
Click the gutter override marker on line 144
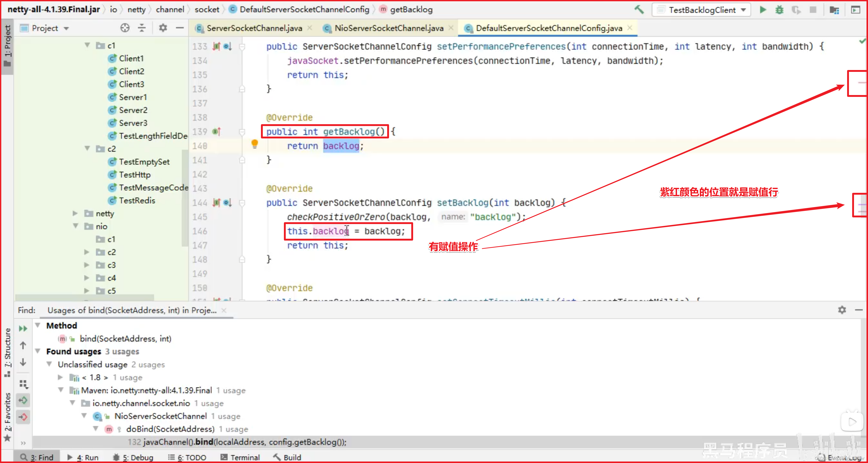pos(227,202)
